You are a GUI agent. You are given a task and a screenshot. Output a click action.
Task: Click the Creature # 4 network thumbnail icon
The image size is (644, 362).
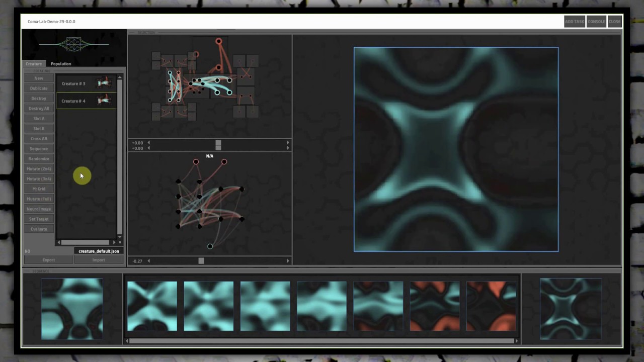pyautogui.click(x=104, y=101)
